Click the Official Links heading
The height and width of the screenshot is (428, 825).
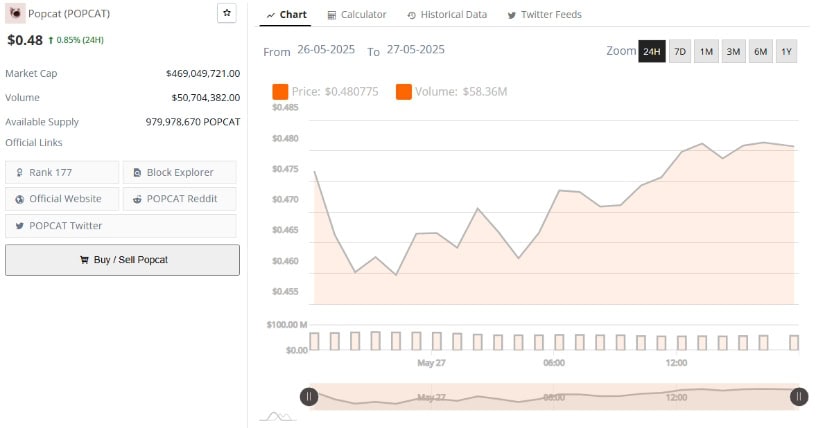[34, 143]
